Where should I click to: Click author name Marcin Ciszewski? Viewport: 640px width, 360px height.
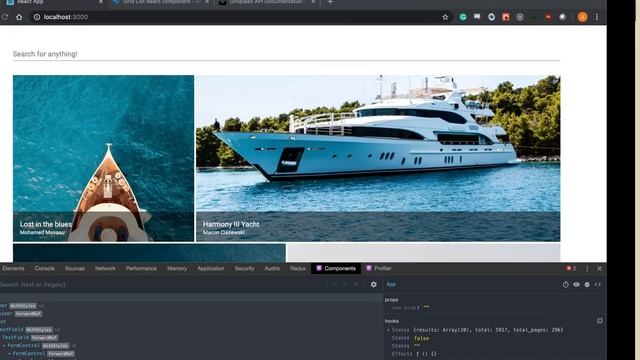point(224,232)
